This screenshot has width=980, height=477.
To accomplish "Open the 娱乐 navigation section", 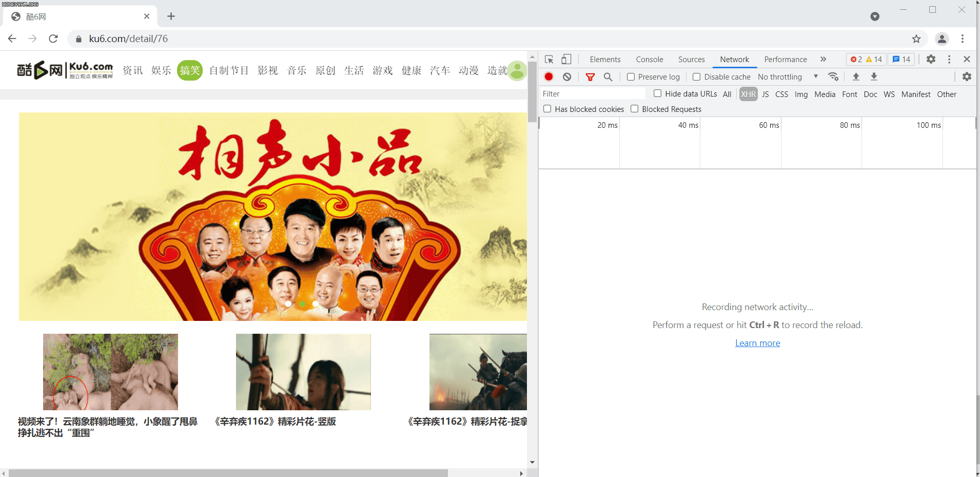I will [161, 70].
